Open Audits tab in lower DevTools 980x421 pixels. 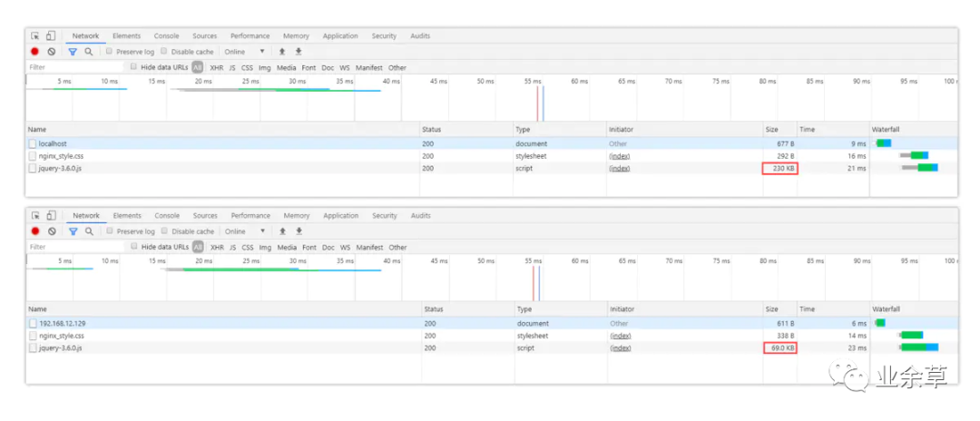tap(421, 216)
